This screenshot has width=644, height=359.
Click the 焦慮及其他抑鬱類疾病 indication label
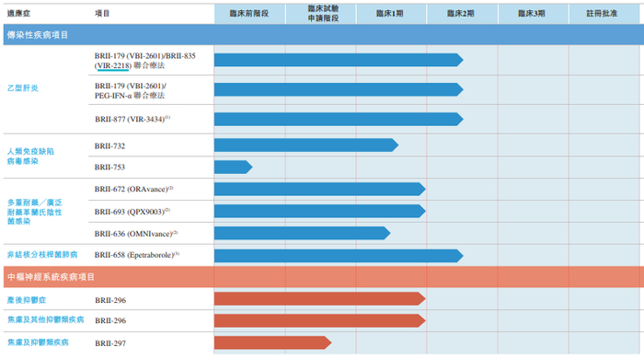coord(46,319)
